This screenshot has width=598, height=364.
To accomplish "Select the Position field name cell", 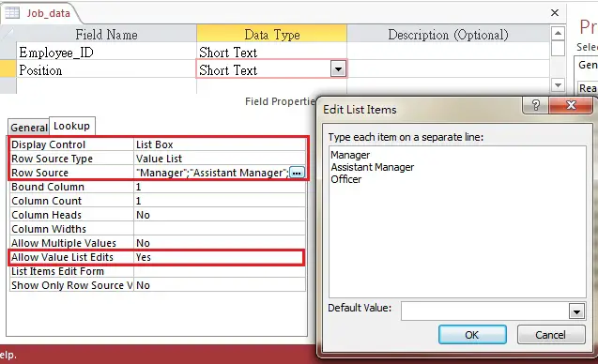I will (106, 70).
